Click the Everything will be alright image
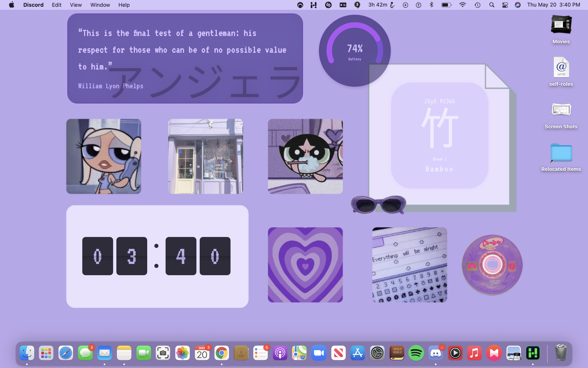588x368 pixels. (x=409, y=265)
